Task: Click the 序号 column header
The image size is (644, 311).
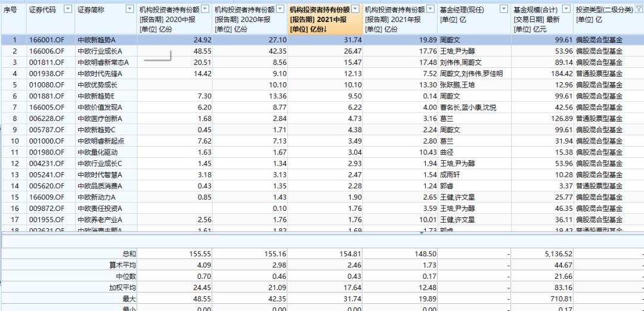Action: (10, 10)
